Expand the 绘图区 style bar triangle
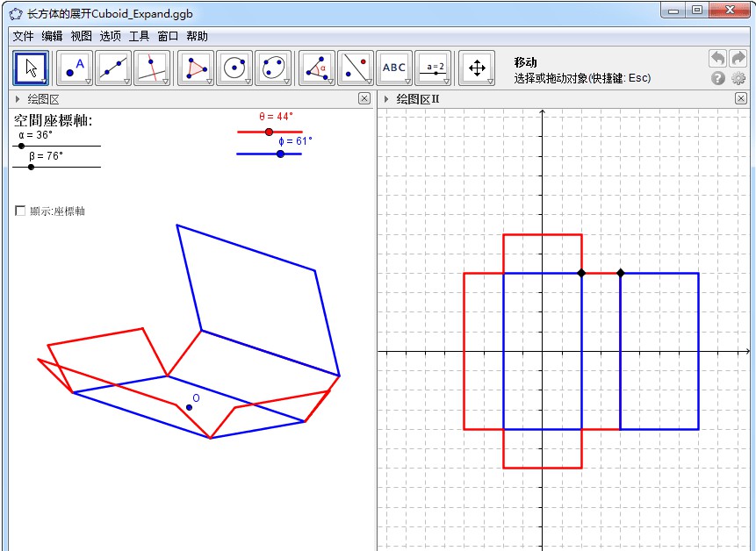 coord(18,99)
